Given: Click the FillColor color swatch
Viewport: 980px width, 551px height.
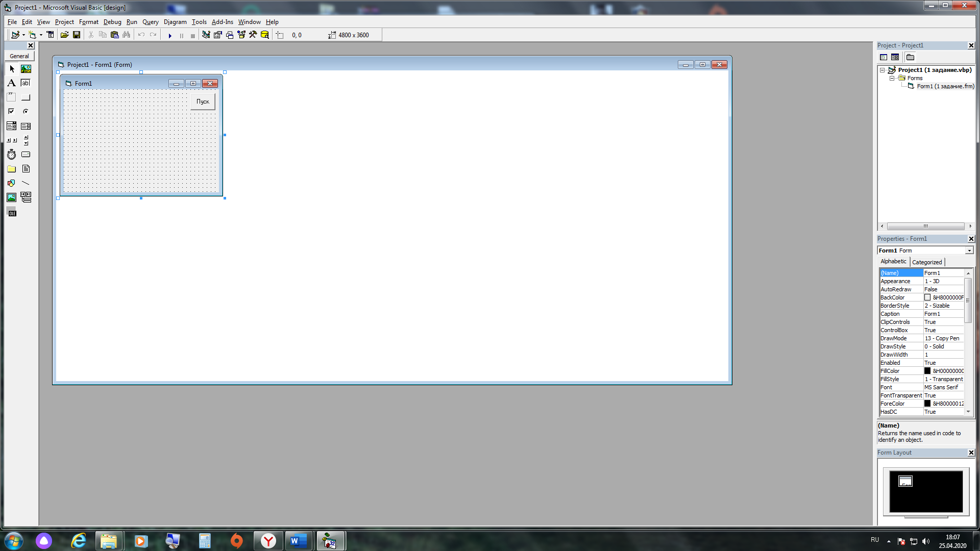Looking at the screenshot, I should point(927,371).
